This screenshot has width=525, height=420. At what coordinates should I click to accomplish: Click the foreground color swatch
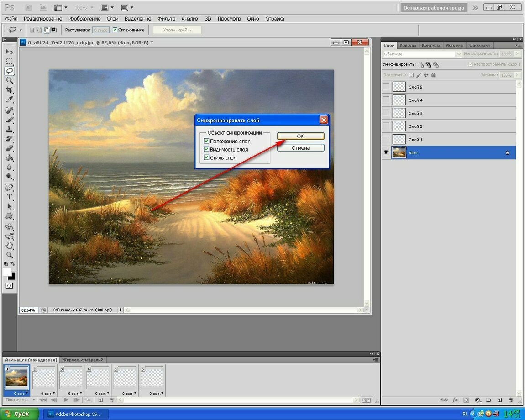(x=7, y=272)
